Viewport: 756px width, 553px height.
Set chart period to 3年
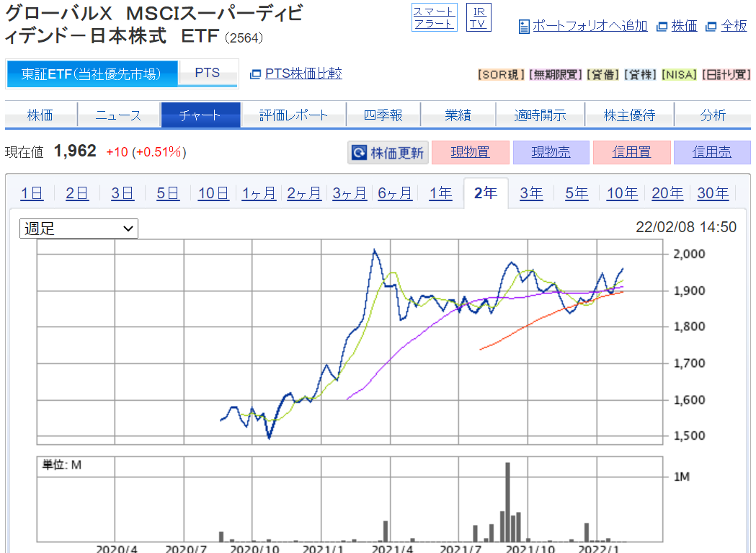pyautogui.click(x=531, y=193)
